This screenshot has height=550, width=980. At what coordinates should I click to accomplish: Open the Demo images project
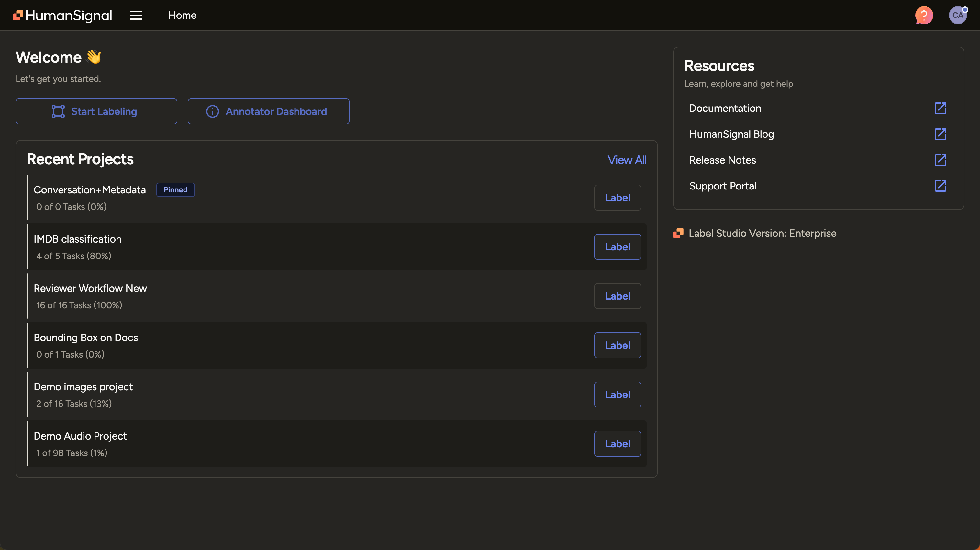point(83,386)
